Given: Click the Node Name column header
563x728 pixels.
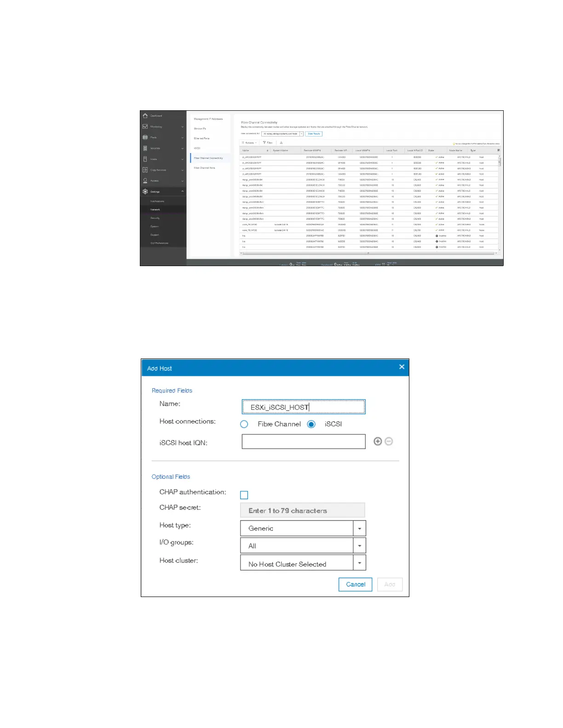Looking at the screenshot, I should (x=456, y=150).
